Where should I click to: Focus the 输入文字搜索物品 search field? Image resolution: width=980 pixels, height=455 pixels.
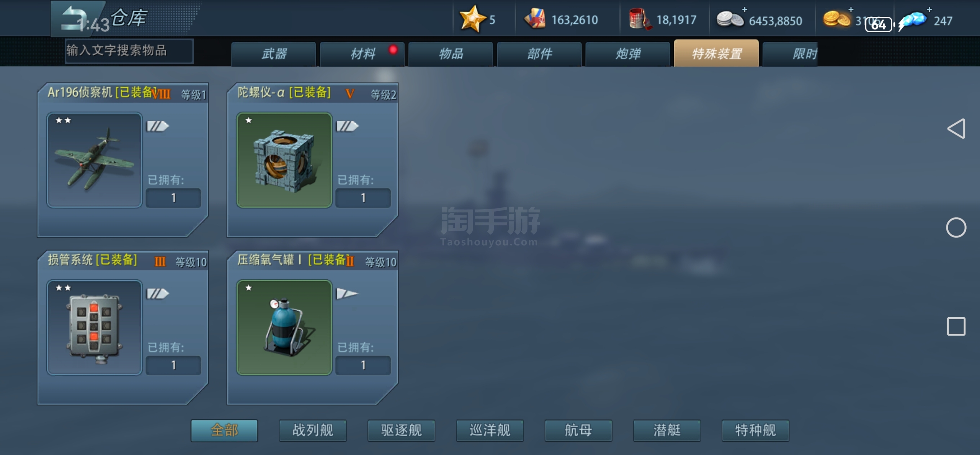coord(129,51)
